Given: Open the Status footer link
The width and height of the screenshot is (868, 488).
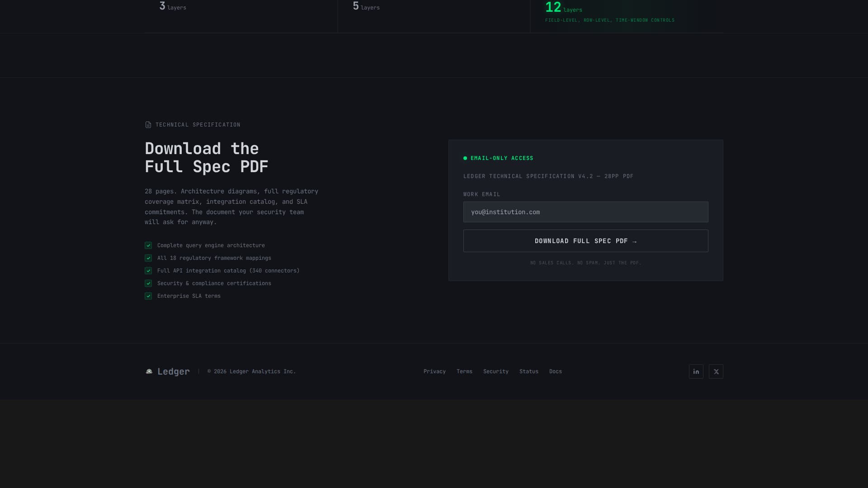Looking at the screenshot, I should pyautogui.click(x=528, y=371).
